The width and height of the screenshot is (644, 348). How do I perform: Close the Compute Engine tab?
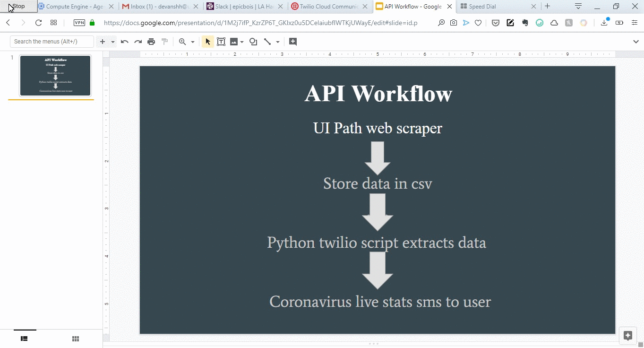(111, 7)
